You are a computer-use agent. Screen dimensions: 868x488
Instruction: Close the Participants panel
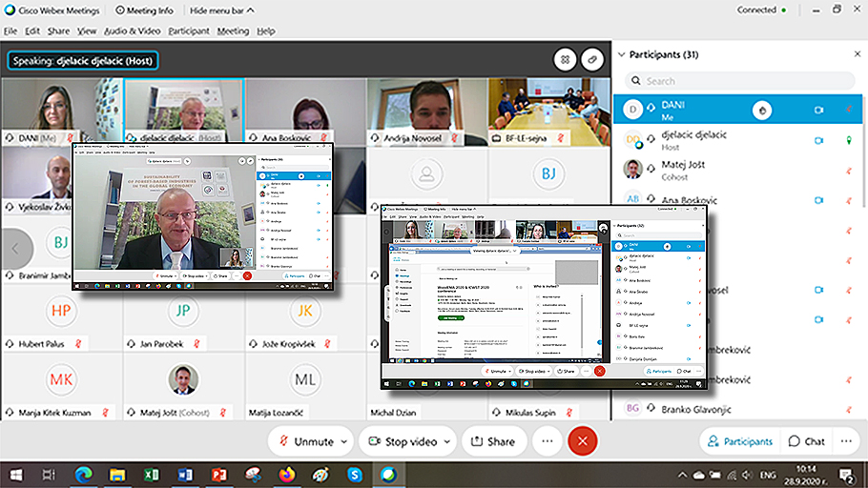pyautogui.click(x=858, y=53)
